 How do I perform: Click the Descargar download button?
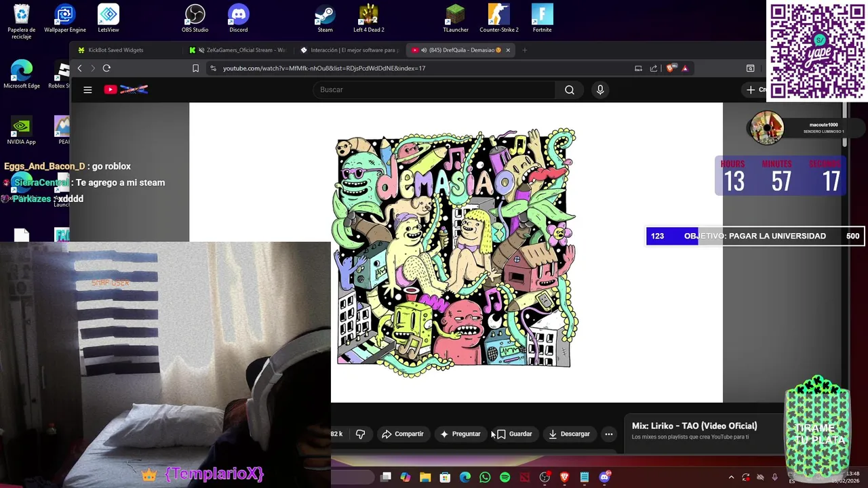[570, 434]
